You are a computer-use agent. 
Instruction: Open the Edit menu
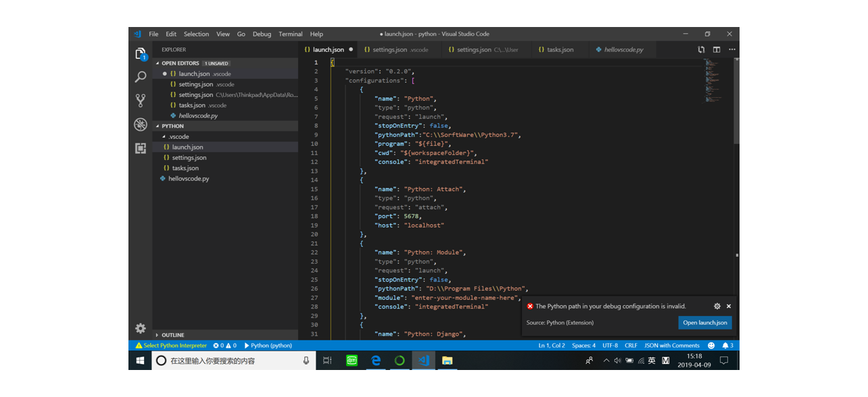click(x=171, y=34)
